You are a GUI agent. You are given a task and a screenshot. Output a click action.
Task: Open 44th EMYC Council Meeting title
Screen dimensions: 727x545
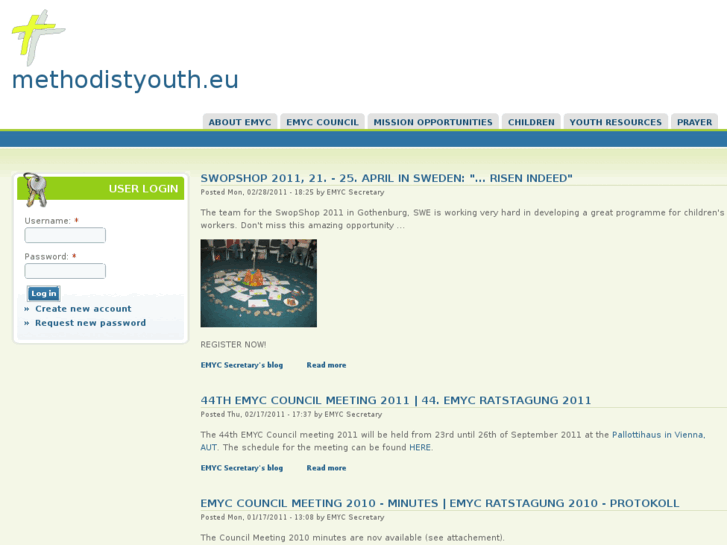(x=395, y=400)
